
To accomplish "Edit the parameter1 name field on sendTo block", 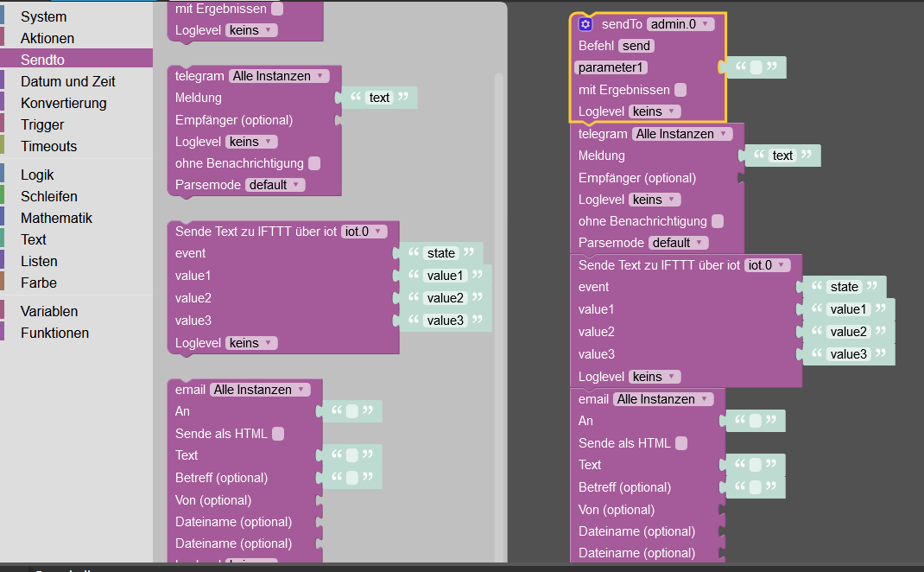I will pos(611,67).
